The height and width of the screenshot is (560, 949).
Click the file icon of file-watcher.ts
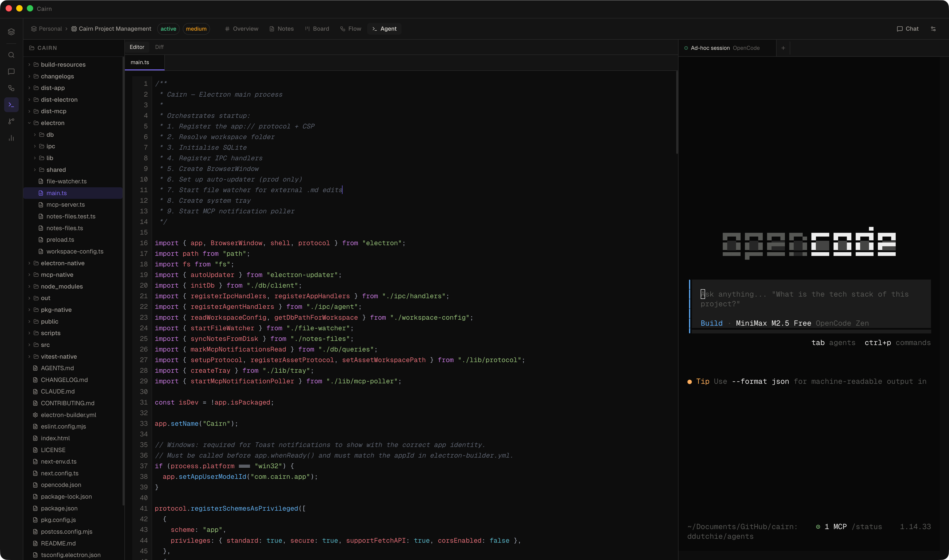(41, 181)
